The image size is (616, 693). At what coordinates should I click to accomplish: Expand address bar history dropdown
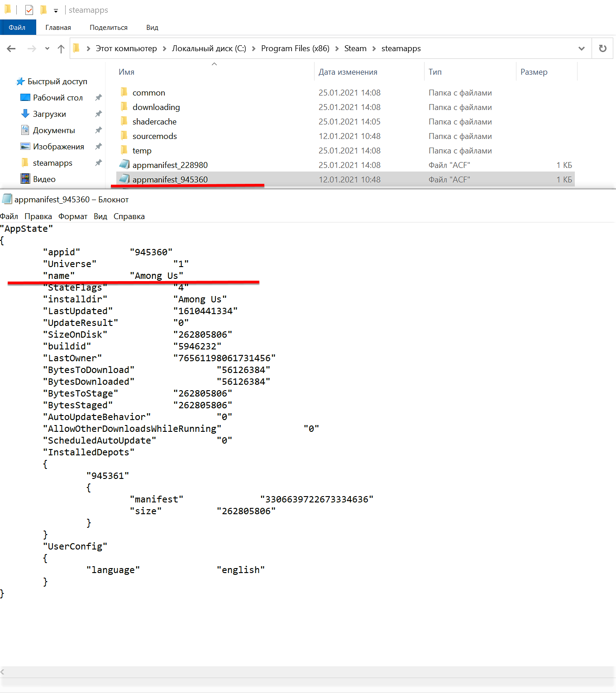point(582,48)
